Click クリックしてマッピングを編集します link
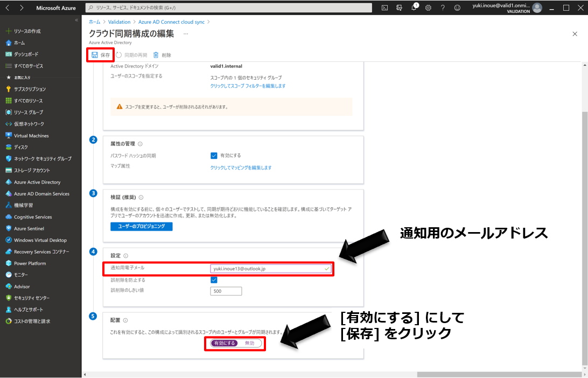 point(241,167)
